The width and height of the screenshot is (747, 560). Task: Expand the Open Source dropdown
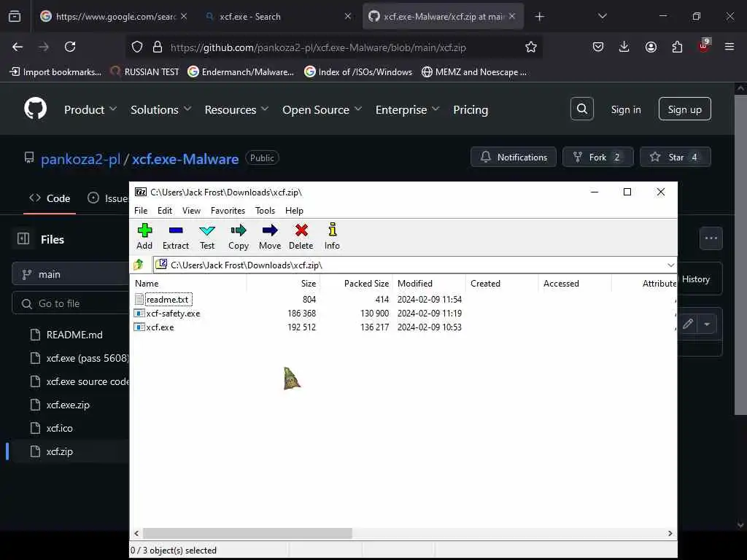pos(322,109)
